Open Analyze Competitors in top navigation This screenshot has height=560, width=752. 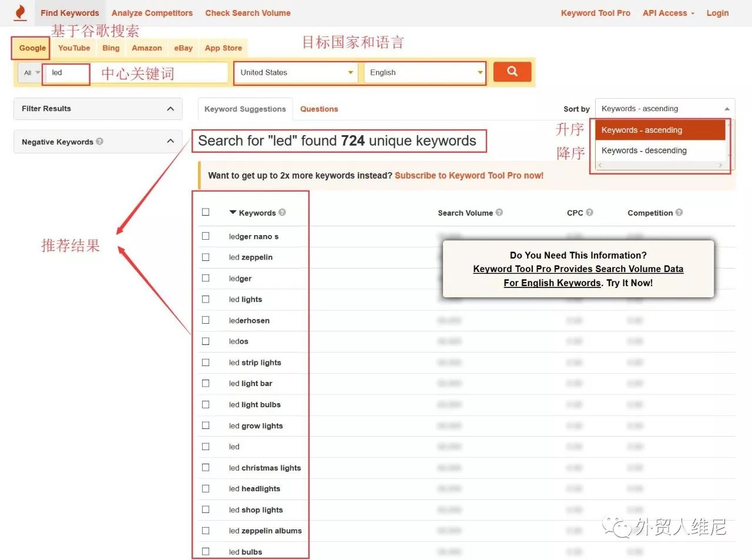tap(152, 13)
